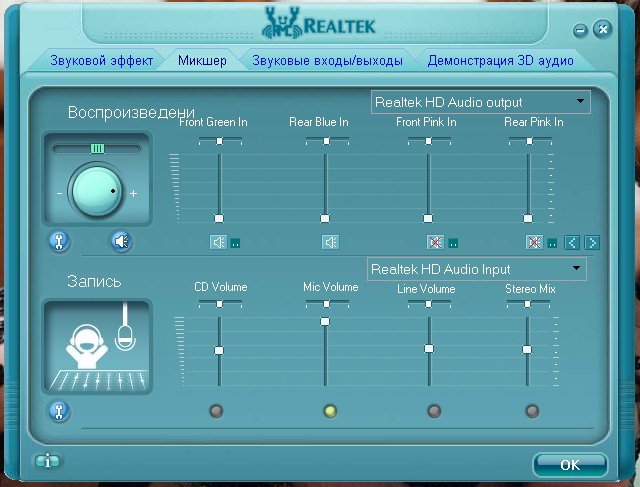The width and height of the screenshot is (640, 487).
Task: Unmute the Front Pink In channel
Action: [x=435, y=242]
